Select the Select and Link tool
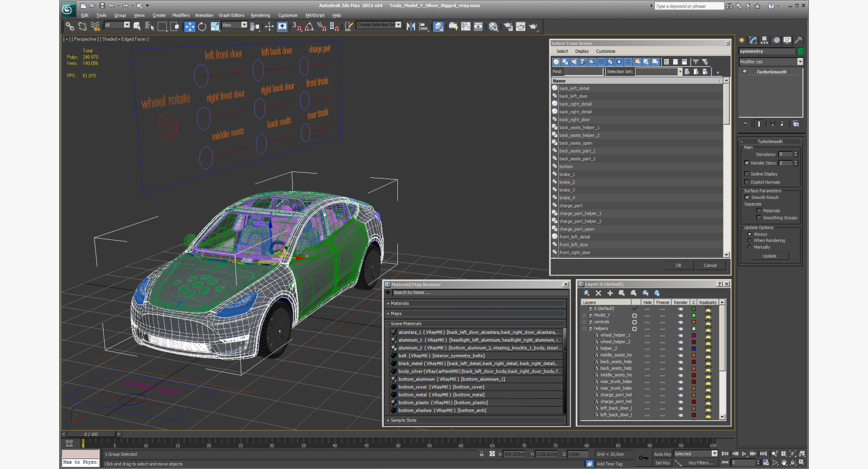 [x=70, y=26]
